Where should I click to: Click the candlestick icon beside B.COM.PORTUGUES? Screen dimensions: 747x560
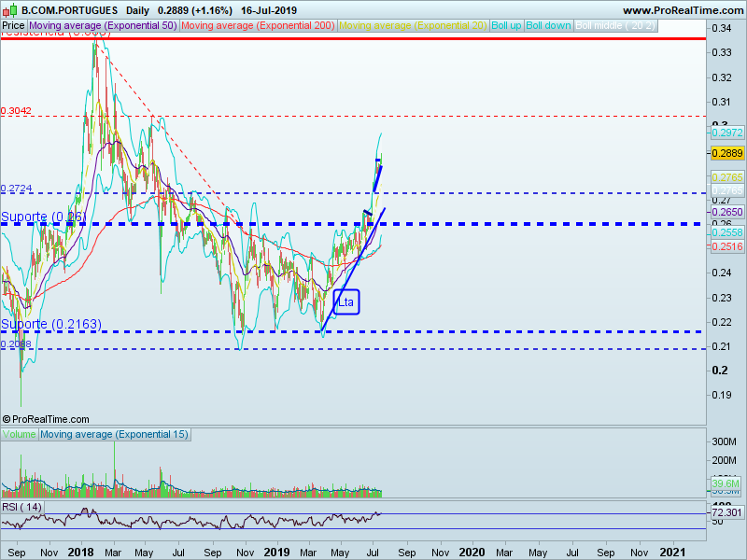click(10, 10)
